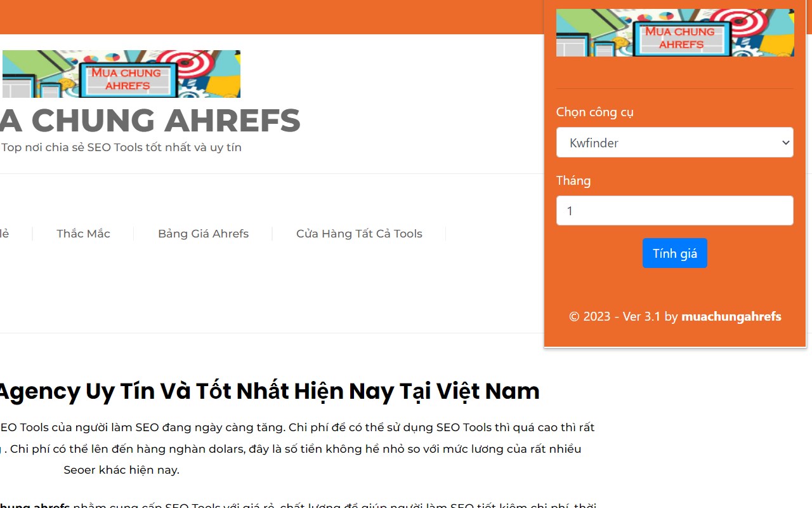The image size is (812, 508).
Task: Open Cửa Hàng Tất Cả Tools menu
Action: pos(359,234)
